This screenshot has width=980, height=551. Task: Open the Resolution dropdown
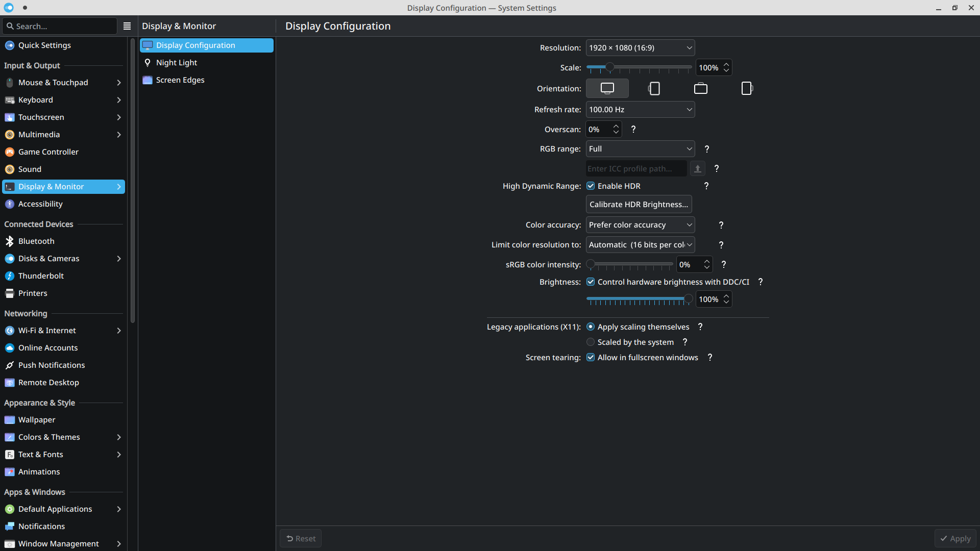pyautogui.click(x=640, y=47)
